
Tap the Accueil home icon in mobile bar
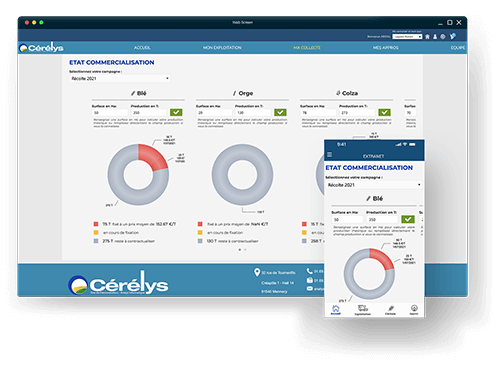[336, 309]
